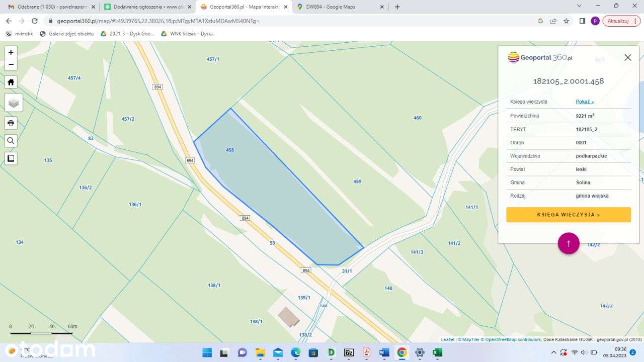
Task: Open WNK Silesia Dysk bookmark
Action: point(188,34)
